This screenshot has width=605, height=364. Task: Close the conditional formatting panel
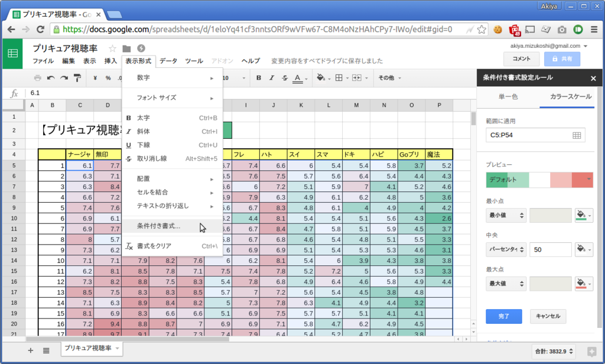tap(593, 79)
